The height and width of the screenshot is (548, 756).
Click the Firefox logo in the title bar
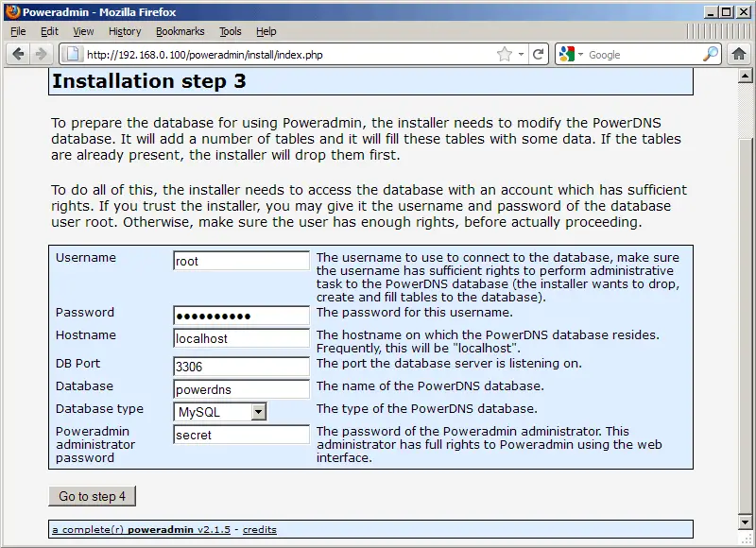[12, 11]
